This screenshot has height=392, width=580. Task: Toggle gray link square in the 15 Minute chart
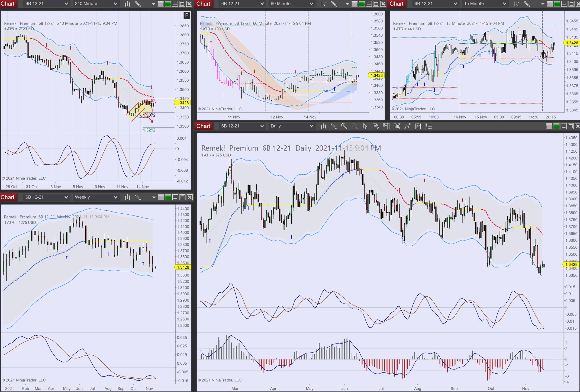(x=550, y=4)
